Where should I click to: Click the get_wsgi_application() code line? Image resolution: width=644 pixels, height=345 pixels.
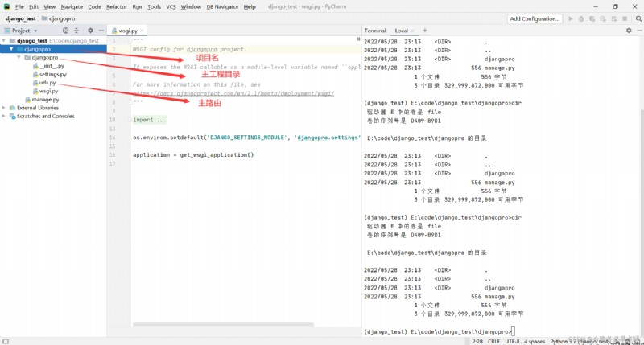193,155
